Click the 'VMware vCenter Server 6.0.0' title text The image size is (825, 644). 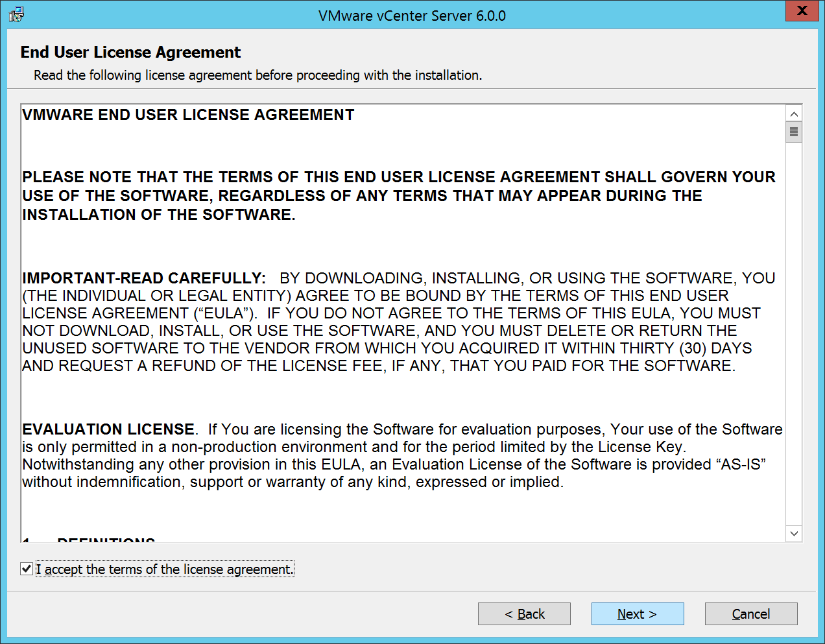click(x=412, y=16)
